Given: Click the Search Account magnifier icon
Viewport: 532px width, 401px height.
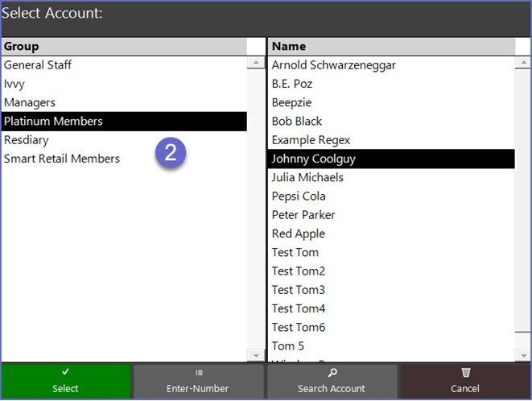Looking at the screenshot, I should coord(331,373).
